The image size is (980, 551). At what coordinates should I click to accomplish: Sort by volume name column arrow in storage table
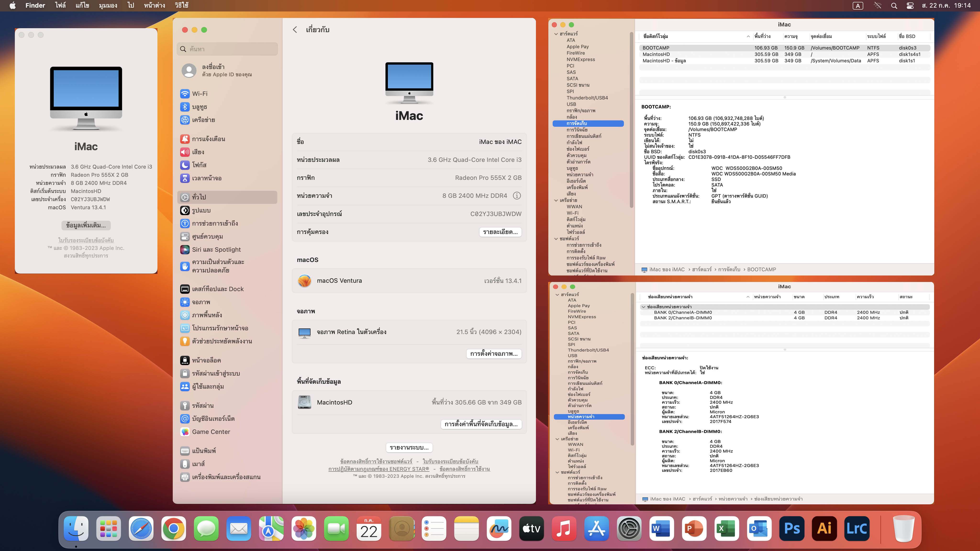point(748,37)
